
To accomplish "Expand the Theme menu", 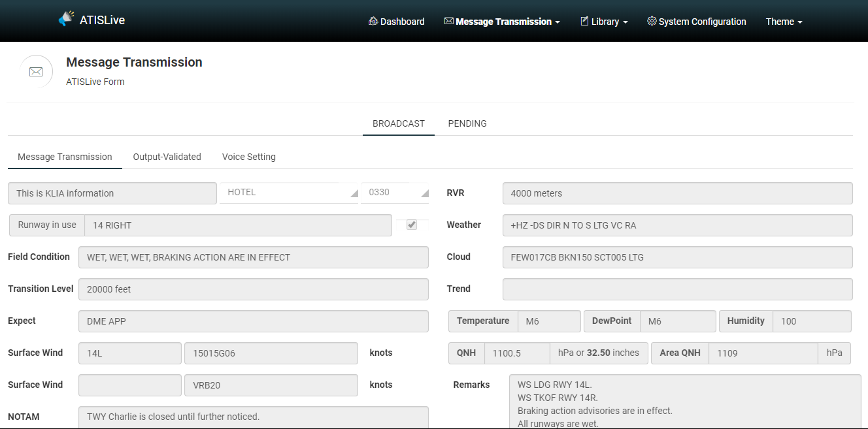I will click(x=784, y=22).
